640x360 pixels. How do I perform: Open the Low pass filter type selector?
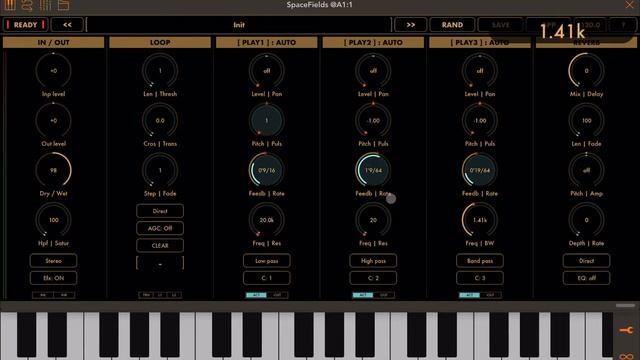pyautogui.click(x=267, y=261)
